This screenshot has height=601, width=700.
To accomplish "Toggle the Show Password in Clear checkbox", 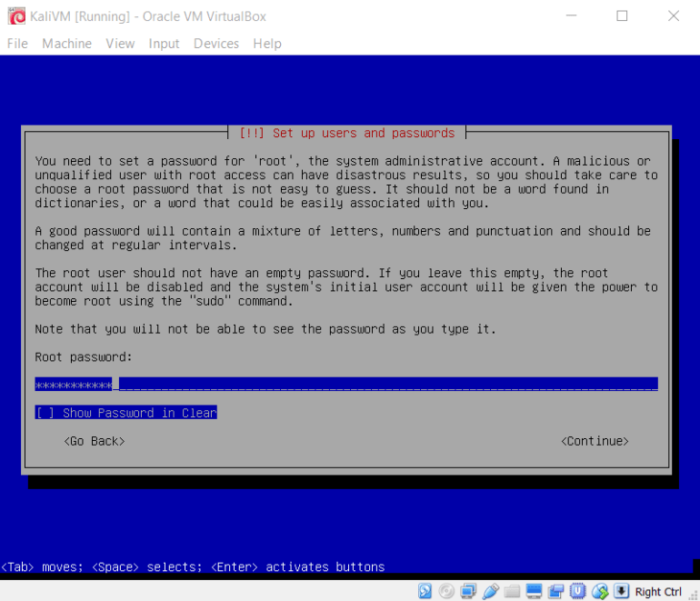I will click(x=125, y=412).
